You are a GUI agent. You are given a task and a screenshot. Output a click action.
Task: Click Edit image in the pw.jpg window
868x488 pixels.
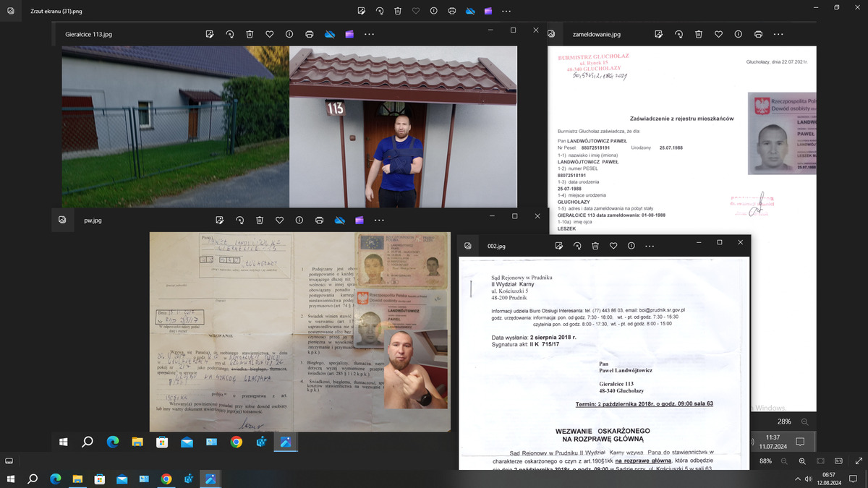[x=220, y=220]
